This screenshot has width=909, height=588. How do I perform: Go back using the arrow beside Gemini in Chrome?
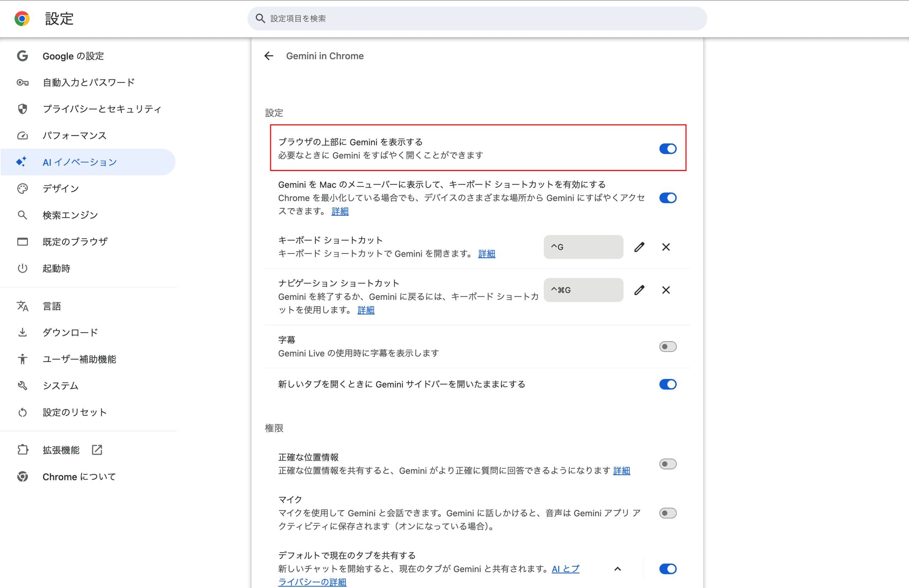point(269,56)
